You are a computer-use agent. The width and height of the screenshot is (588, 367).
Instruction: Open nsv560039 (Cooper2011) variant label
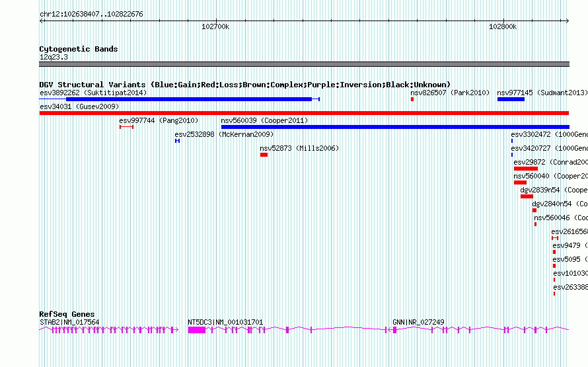point(264,120)
